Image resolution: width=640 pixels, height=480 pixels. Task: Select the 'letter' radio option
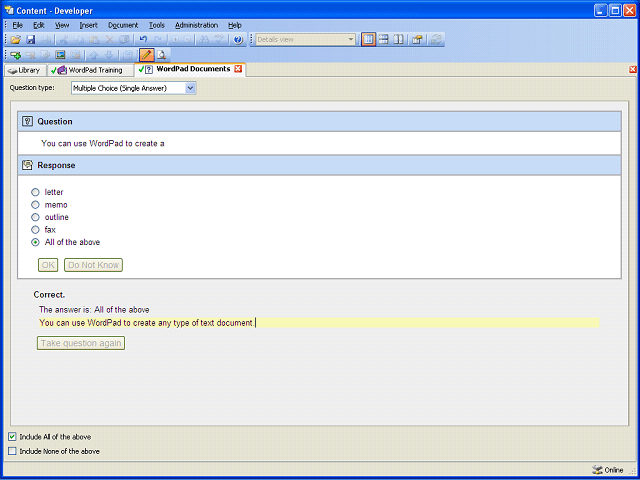tap(36, 192)
